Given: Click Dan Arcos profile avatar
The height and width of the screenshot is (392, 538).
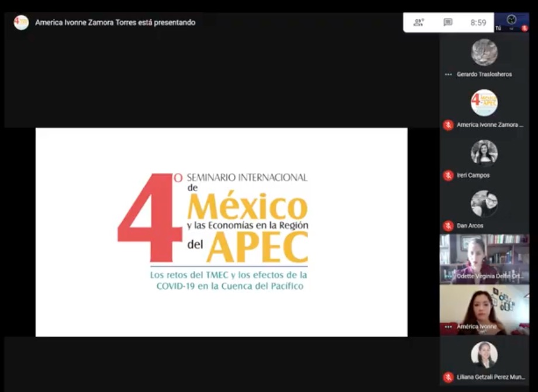Looking at the screenshot, I should (x=484, y=203).
